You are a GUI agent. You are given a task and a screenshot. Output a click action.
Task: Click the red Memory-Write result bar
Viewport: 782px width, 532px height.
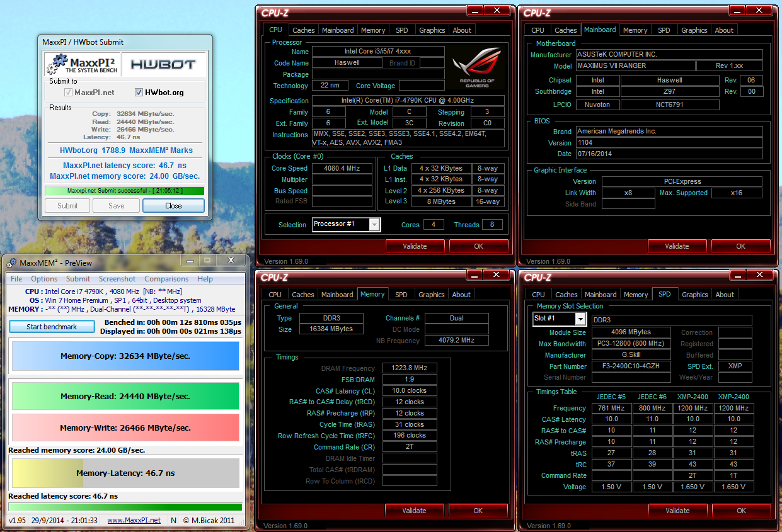point(125,427)
